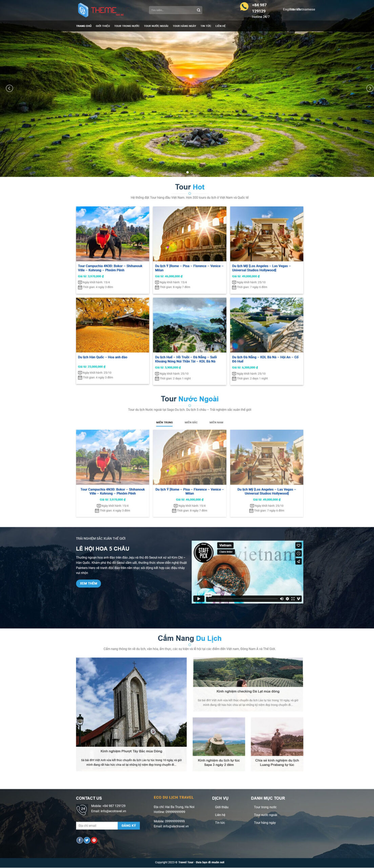Open footer Liên hệ link
Viewport: 374px width, 868px height.
220,815
